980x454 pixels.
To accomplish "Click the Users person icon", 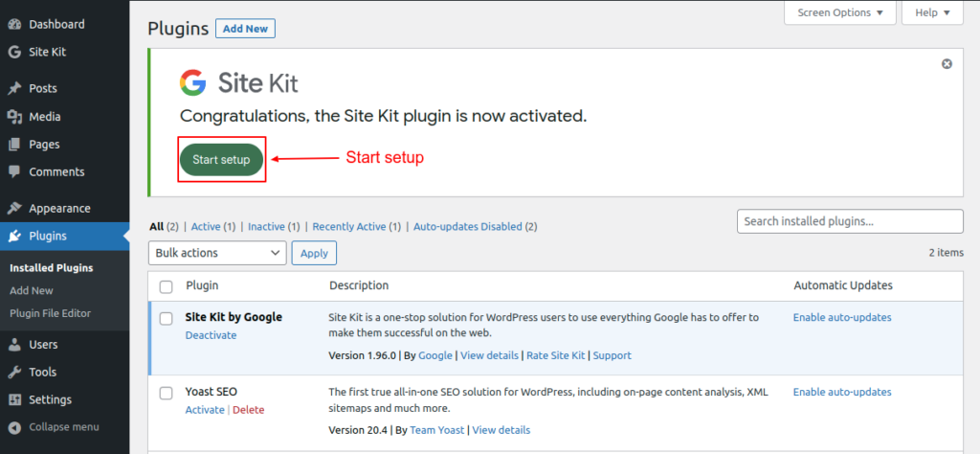I will 14,345.
